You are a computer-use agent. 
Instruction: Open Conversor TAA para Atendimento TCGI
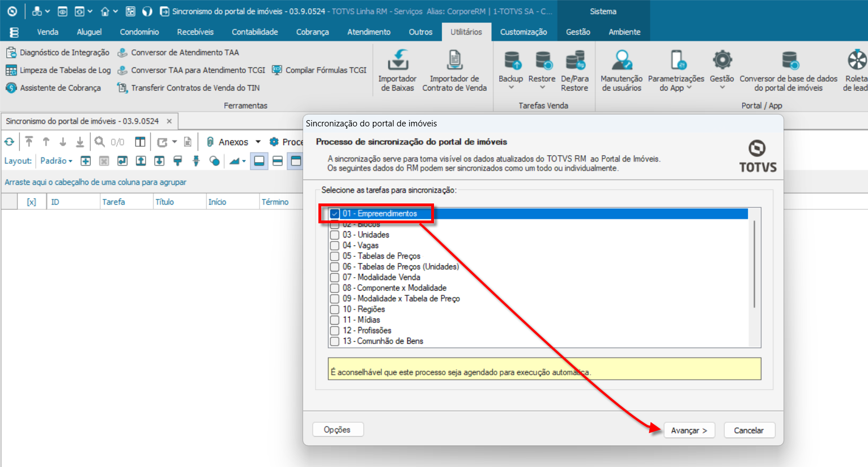pos(192,70)
